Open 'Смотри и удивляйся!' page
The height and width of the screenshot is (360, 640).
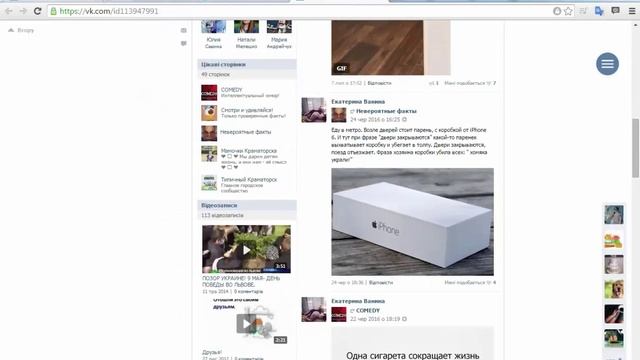[247, 110]
